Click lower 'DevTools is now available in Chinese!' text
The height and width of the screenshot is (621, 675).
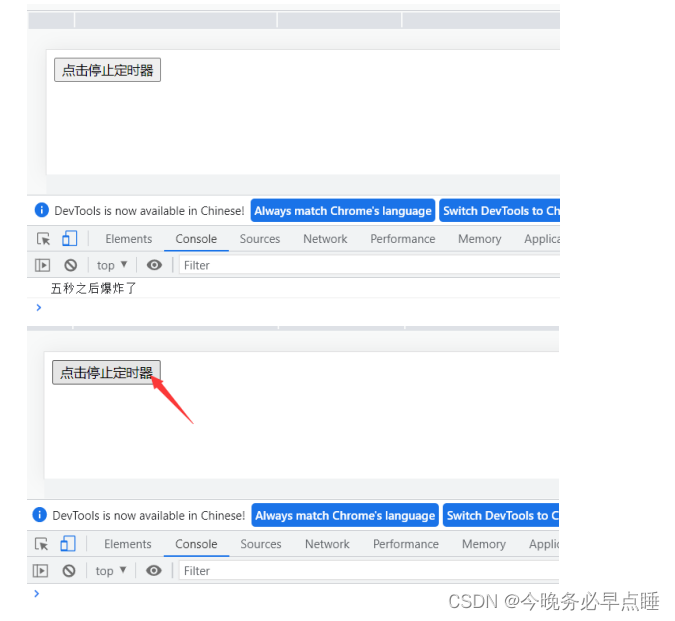coord(149,516)
